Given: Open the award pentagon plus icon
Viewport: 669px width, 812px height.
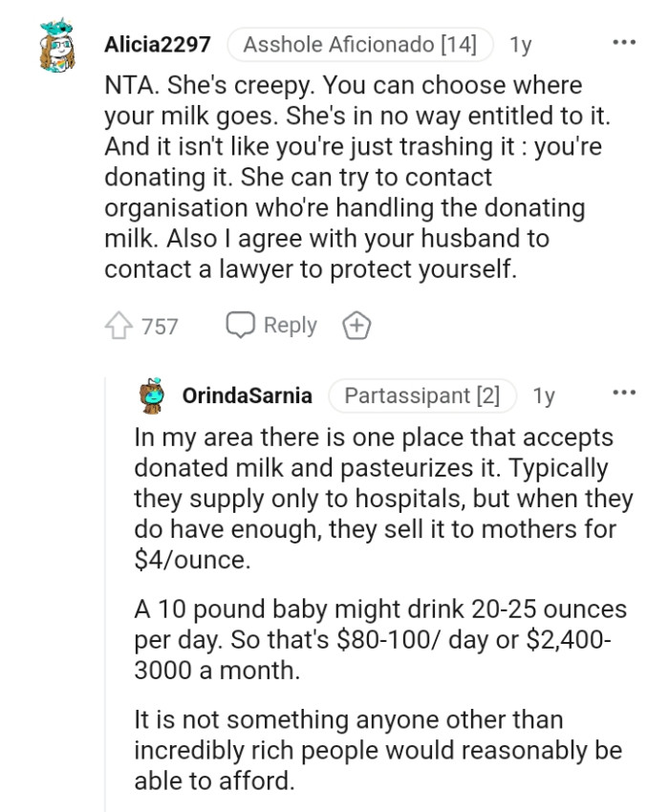Looking at the screenshot, I should (356, 325).
